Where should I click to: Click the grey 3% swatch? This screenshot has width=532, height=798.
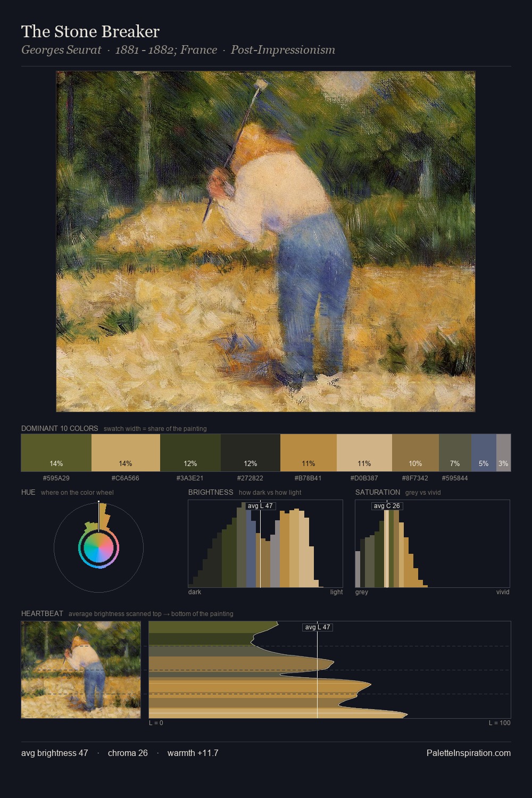[503, 453]
